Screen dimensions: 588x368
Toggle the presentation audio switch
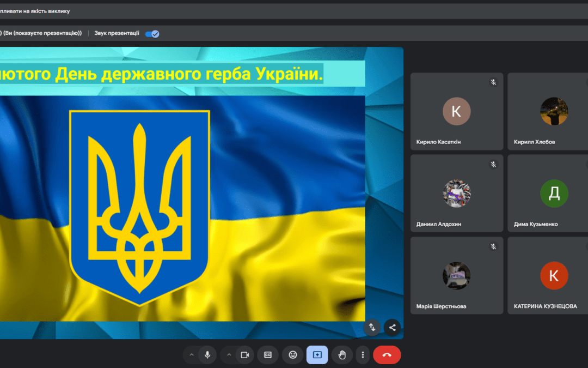click(x=152, y=34)
